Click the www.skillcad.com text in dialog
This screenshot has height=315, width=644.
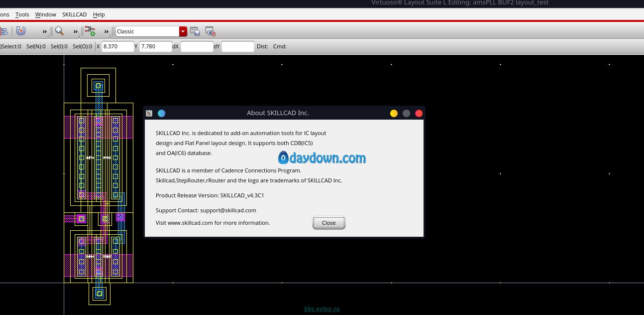pyautogui.click(x=190, y=223)
